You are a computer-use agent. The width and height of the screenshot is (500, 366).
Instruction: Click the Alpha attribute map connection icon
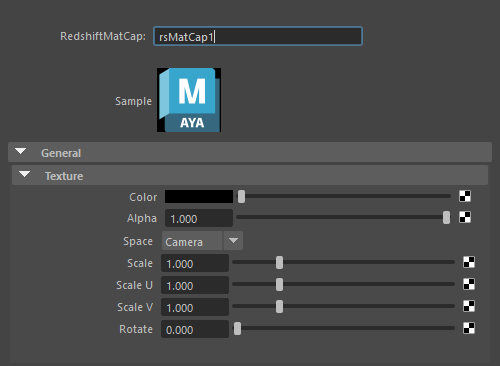point(465,217)
